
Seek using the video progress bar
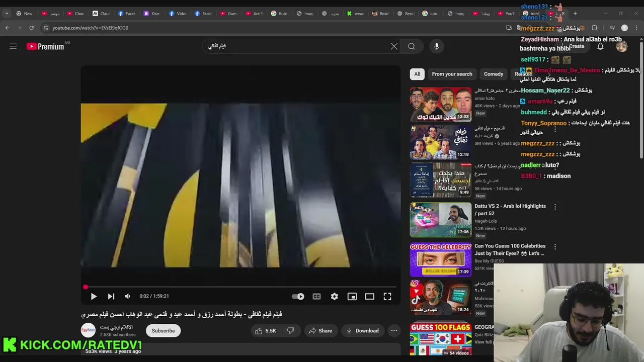[x=240, y=287]
